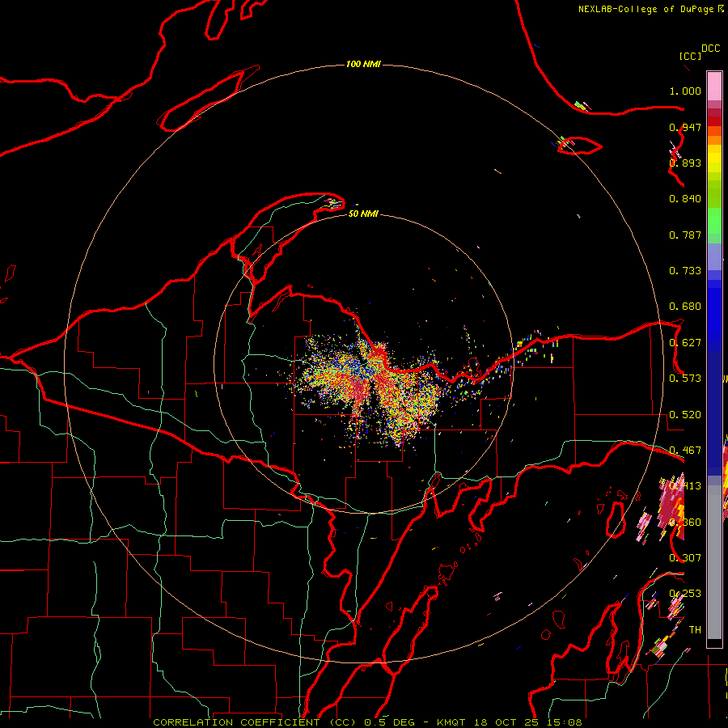Screen dimensions: 728x728
Task: Click the pink top segment of the color bar
Action: [714, 86]
